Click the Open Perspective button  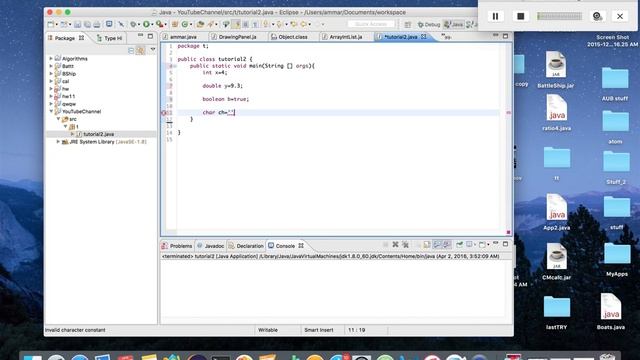(x=407, y=25)
